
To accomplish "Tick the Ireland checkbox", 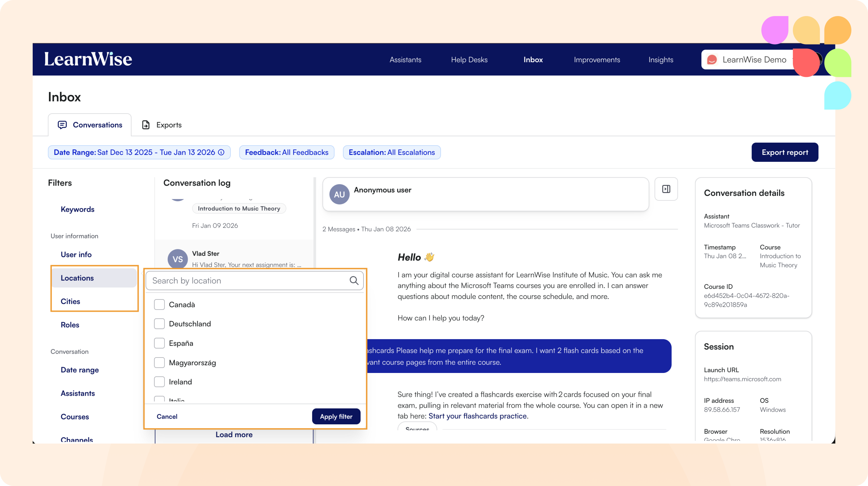I will click(x=159, y=382).
